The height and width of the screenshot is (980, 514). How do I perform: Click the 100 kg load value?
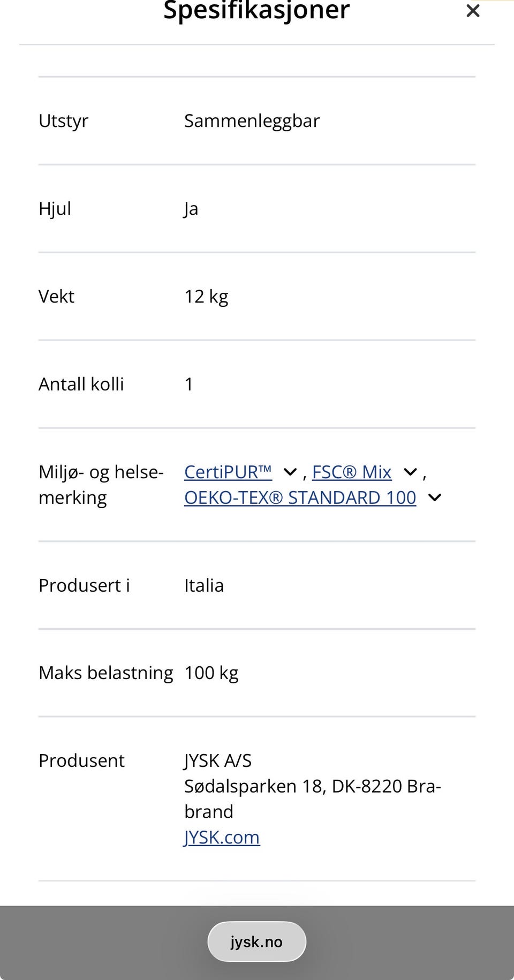click(x=211, y=673)
